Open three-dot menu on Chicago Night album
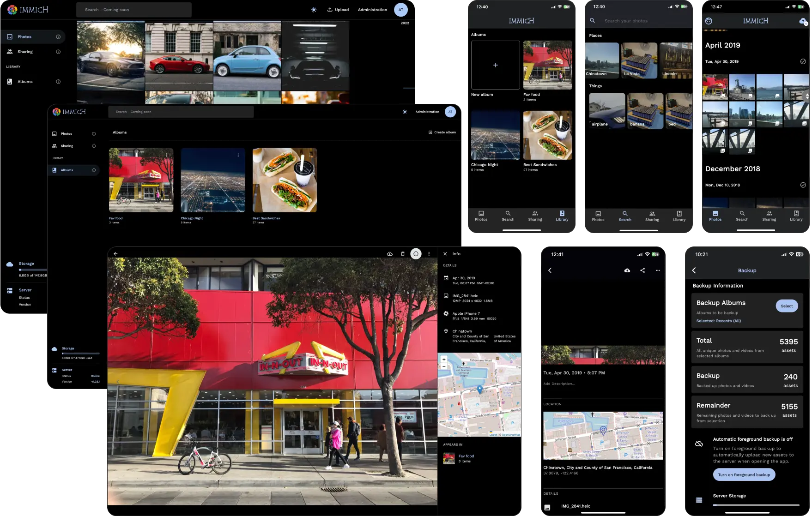This screenshot has width=812, height=516. [238, 155]
